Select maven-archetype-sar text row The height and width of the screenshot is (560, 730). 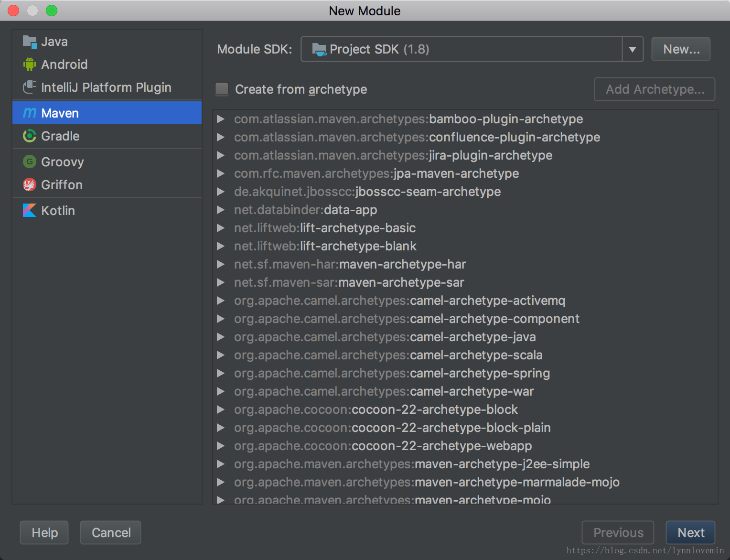349,282
